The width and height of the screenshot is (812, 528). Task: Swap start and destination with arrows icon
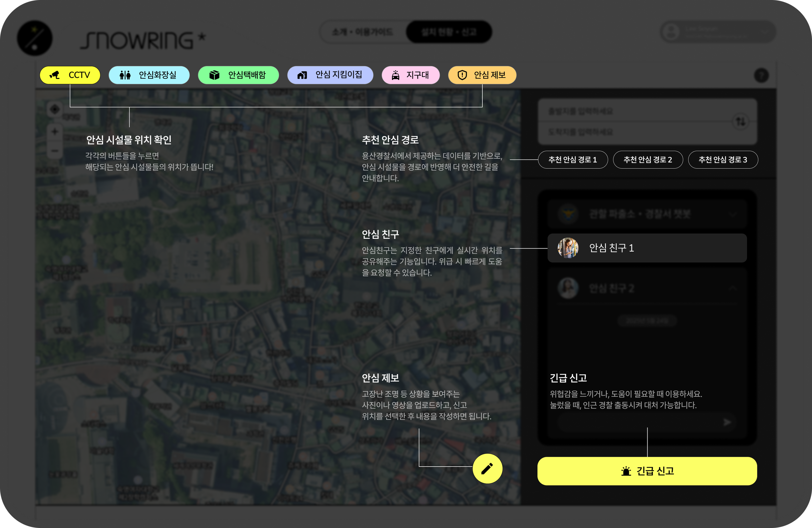click(740, 122)
